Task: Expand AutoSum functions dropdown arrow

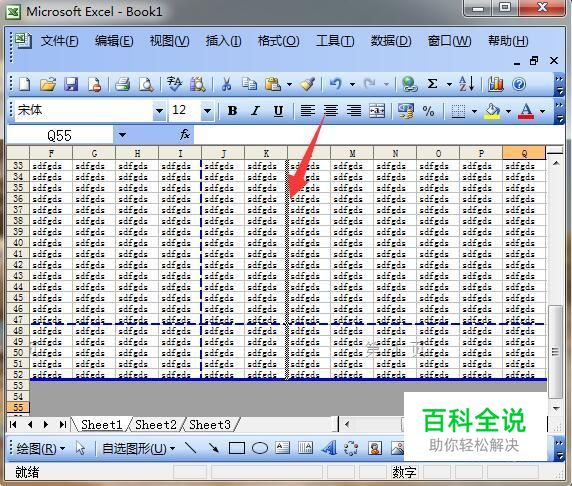Action: [x=449, y=85]
